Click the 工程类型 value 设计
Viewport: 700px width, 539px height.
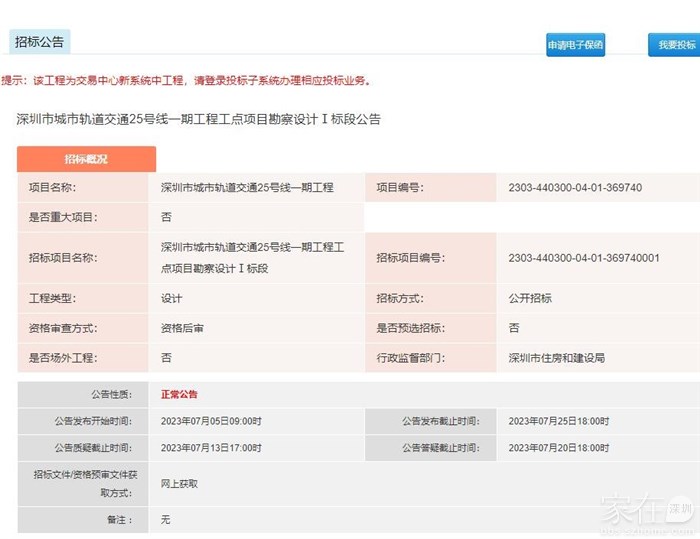(x=172, y=298)
